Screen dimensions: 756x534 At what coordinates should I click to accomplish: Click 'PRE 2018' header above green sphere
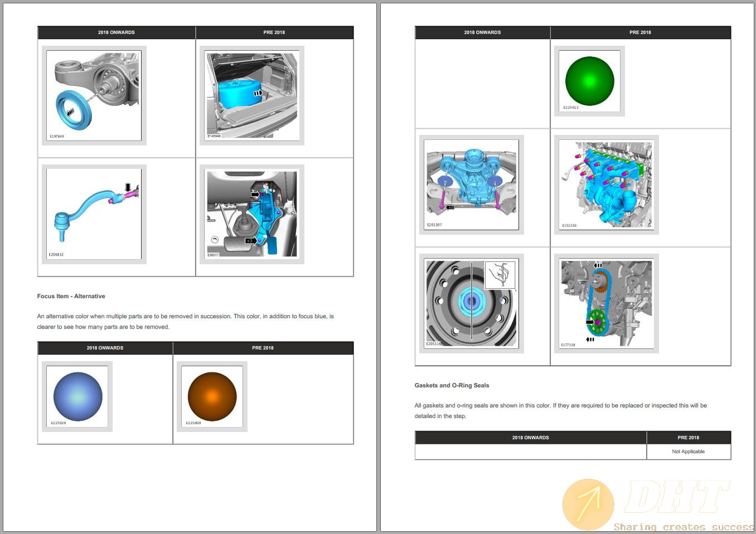[641, 32]
